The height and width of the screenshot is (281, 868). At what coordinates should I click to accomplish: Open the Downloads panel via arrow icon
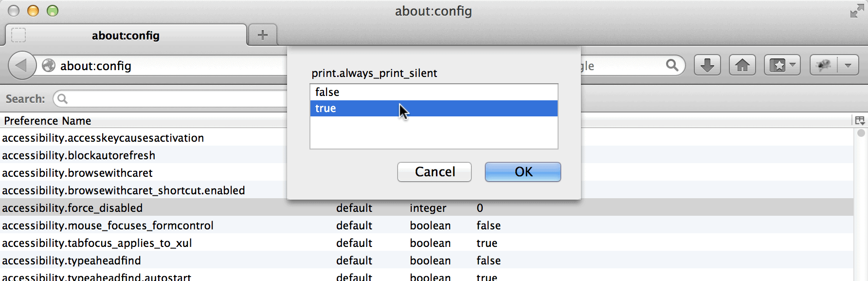[707, 65]
